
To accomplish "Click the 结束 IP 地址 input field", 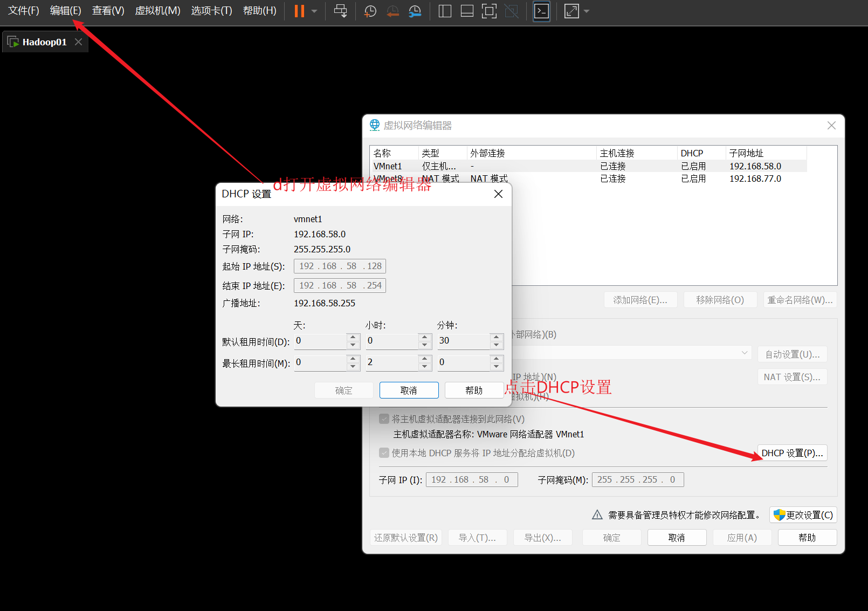I will [x=340, y=286].
